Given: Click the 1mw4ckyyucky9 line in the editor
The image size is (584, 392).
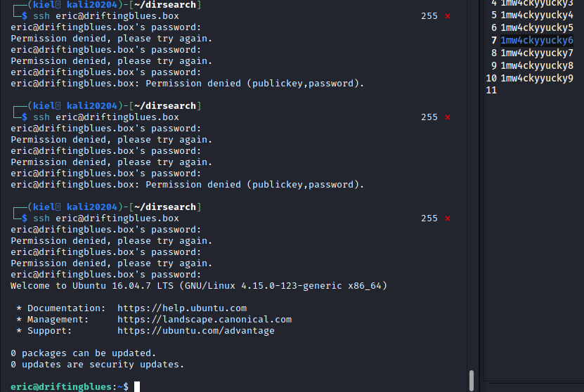Looking at the screenshot, I should click(537, 79).
